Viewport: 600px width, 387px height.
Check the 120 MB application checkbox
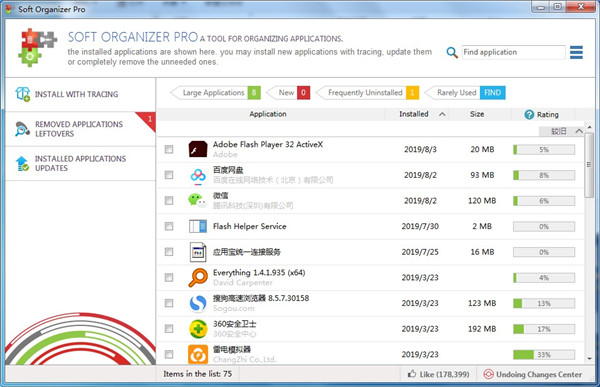point(169,201)
